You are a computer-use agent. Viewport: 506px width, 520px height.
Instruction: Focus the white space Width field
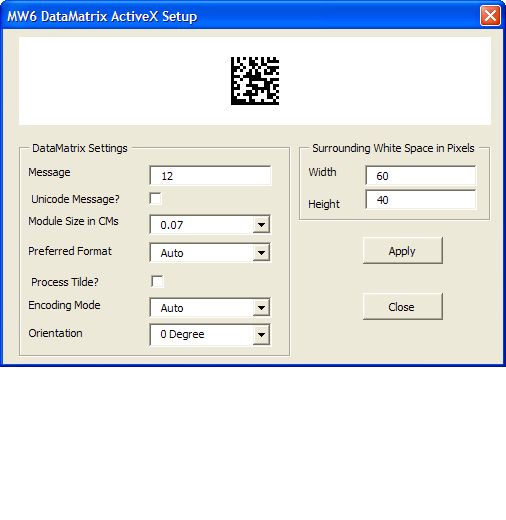click(421, 175)
